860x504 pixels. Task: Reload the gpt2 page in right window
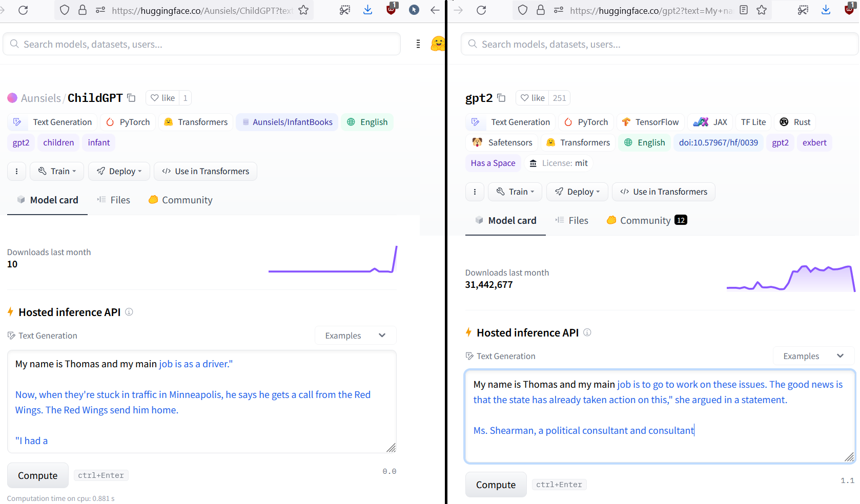[481, 10]
